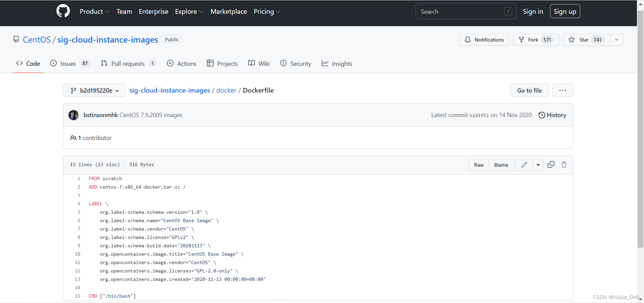The image size is (644, 303).
Task: Open the CentOS organization link
Action: 37,40
